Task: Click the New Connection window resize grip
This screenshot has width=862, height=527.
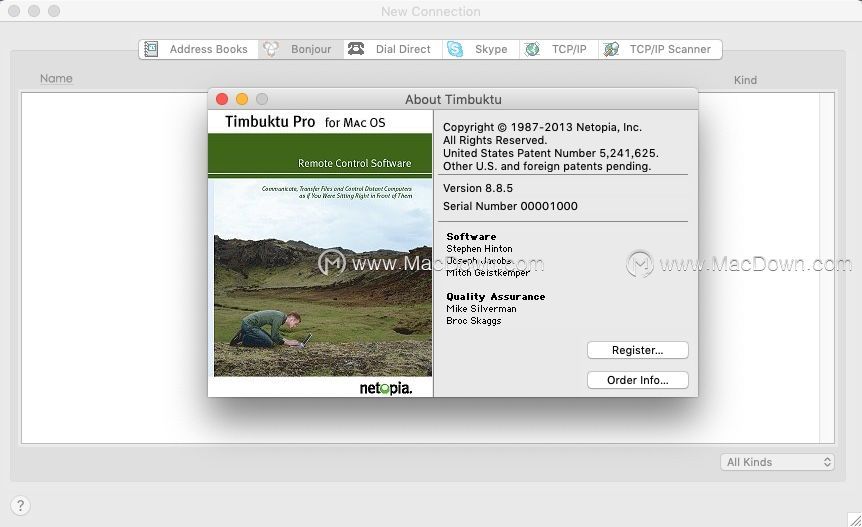Action: 854,520
